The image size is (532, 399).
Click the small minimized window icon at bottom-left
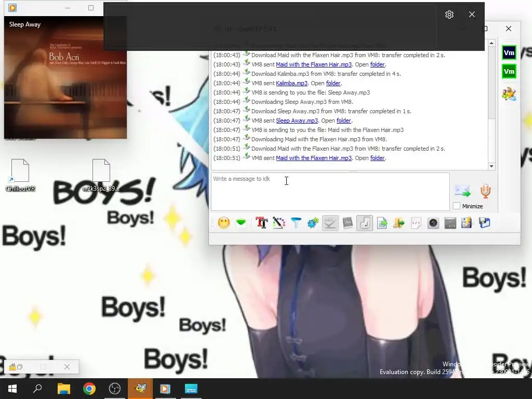tap(12, 367)
